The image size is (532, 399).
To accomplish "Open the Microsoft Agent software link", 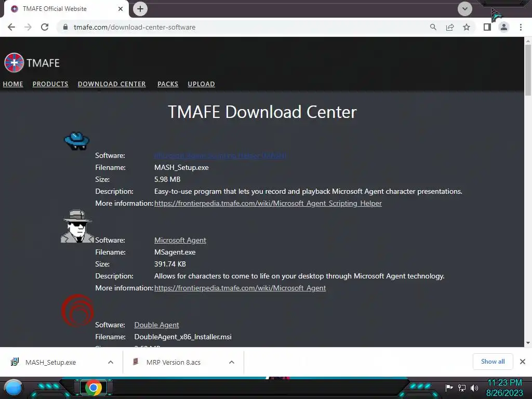I will click(x=180, y=240).
